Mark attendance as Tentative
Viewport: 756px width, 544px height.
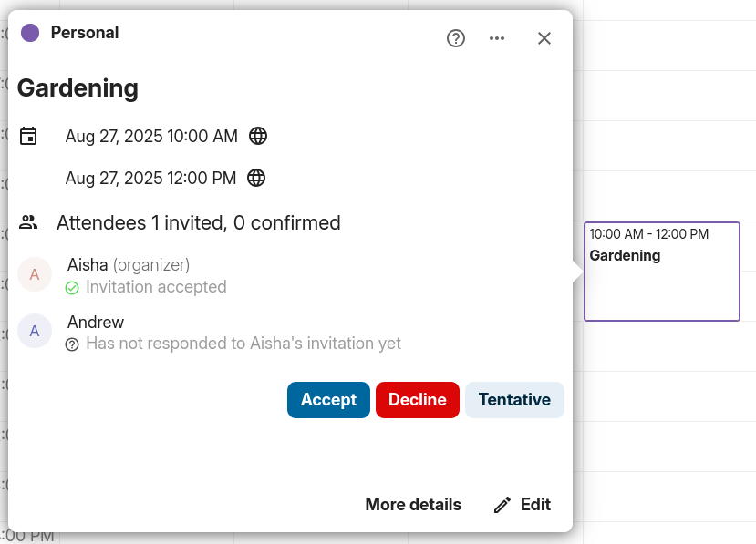pos(514,399)
